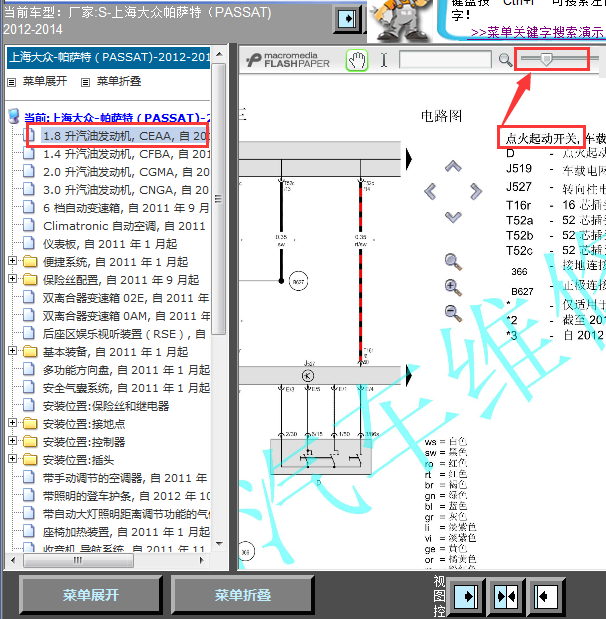
Task: Open 3.0 升汽油发动机 CNGA entry
Action: (x=126, y=190)
